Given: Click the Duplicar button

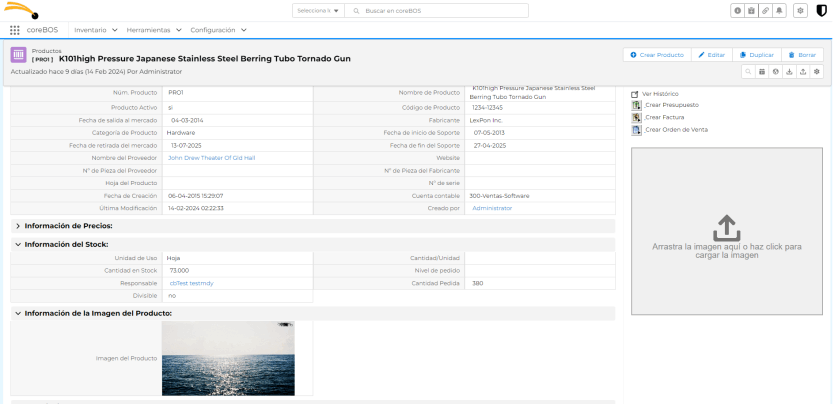Looking at the screenshot, I should (756, 55).
